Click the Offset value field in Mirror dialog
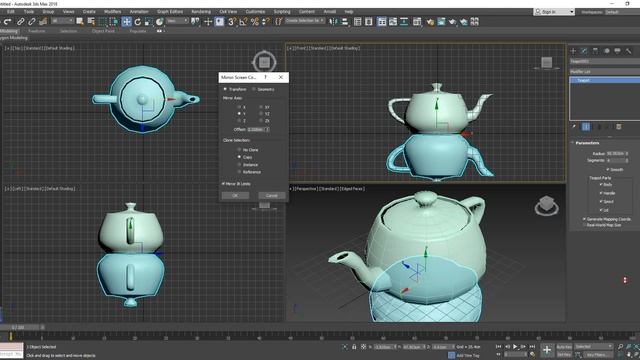Viewport: 640px width, 360px height. (256, 129)
